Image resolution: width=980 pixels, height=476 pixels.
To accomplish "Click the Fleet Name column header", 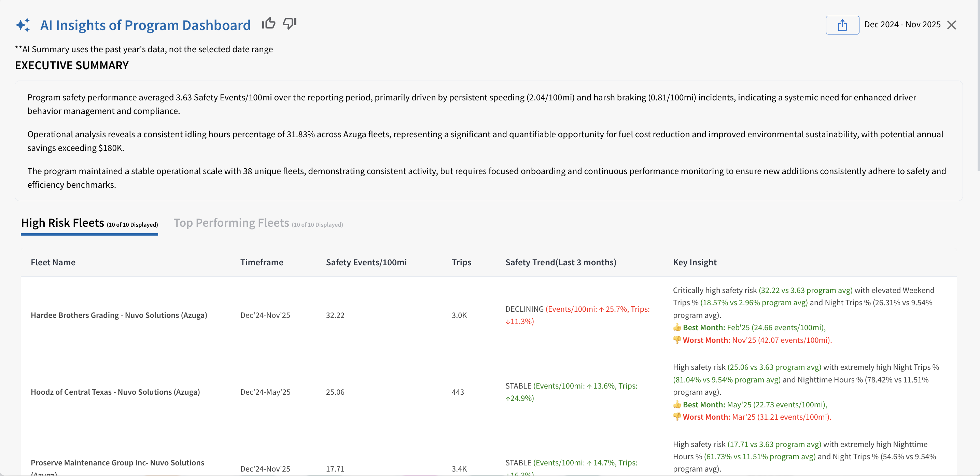I will 53,262.
